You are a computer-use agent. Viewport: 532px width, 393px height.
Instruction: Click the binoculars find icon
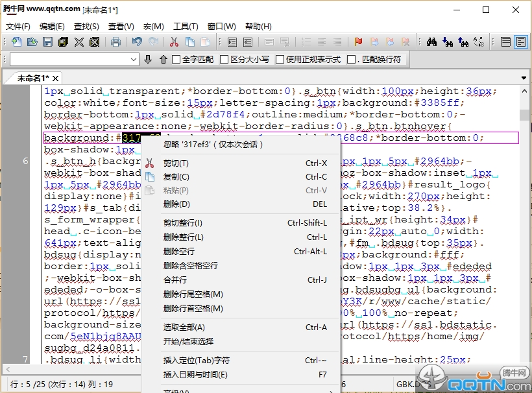[x=432, y=42]
